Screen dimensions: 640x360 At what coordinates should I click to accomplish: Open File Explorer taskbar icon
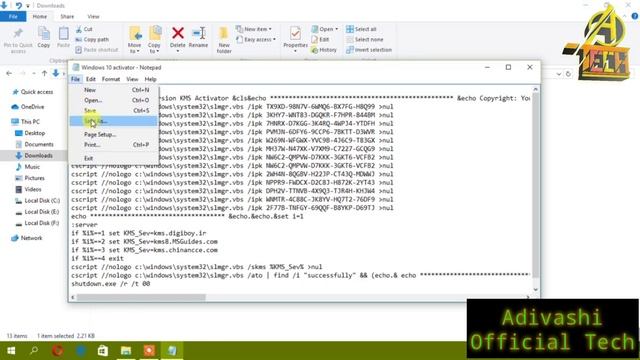126,351
